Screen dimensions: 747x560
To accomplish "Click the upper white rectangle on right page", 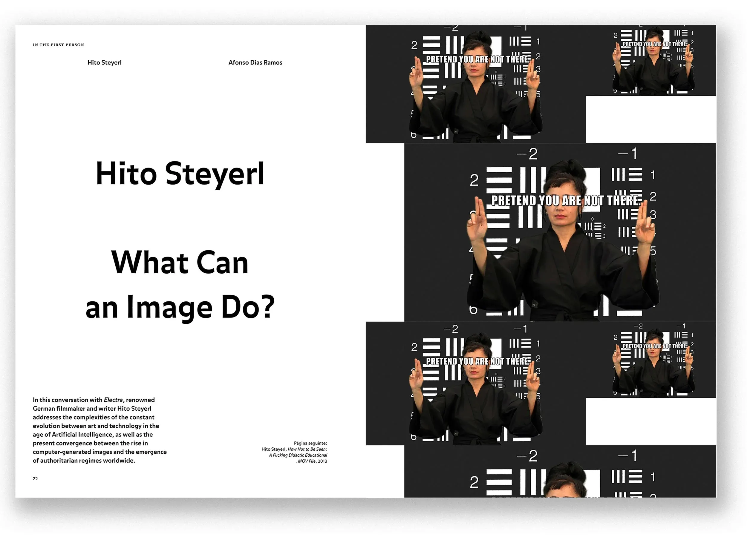I will click(x=651, y=119).
